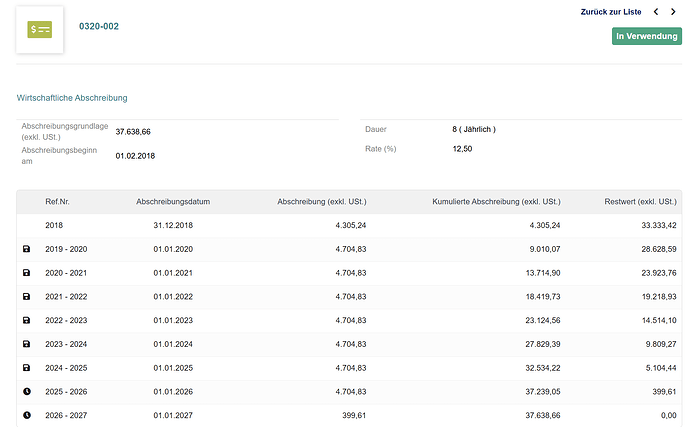Click the Restwert (exkl. USt.) column header
The image size is (690, 427).
pos(640,202)
